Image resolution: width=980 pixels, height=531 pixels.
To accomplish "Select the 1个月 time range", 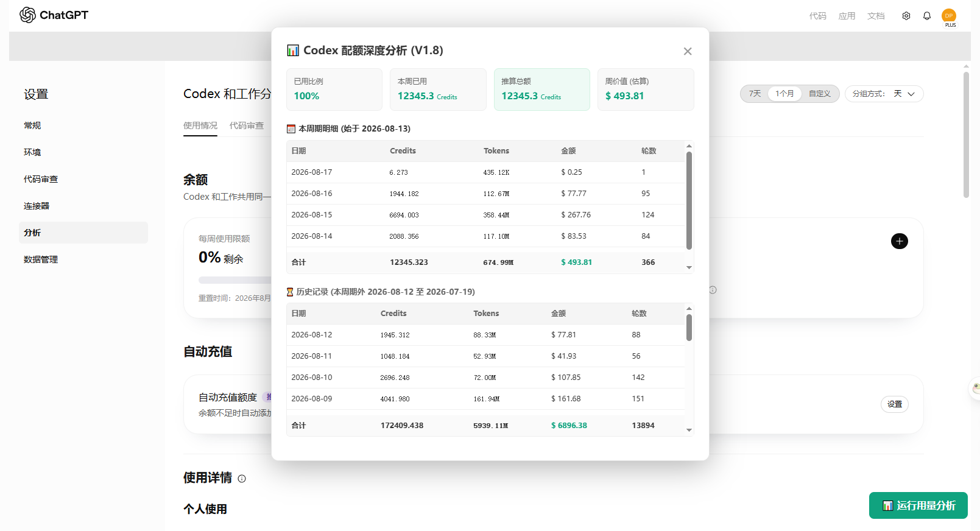I will (784, 94).
